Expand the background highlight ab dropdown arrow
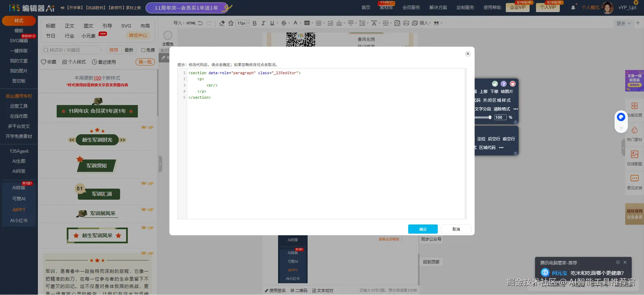Image resolution: width=644 pixels, height=295 pixels. [x=312, y=23]
